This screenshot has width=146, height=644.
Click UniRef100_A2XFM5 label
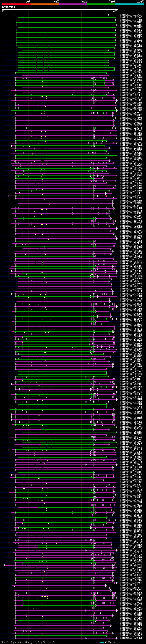tap(131, 85)
